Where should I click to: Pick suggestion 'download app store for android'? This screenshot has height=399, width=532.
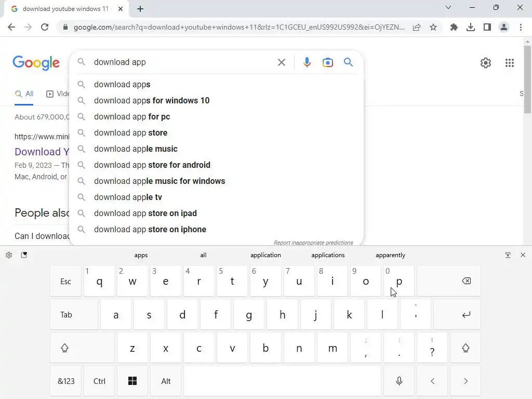pyautogui.click(x=216, y=165)
